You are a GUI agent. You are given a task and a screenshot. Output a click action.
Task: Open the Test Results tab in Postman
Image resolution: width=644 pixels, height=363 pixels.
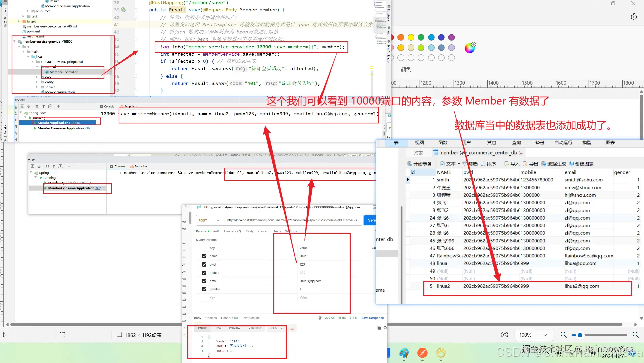coord(251,318)
